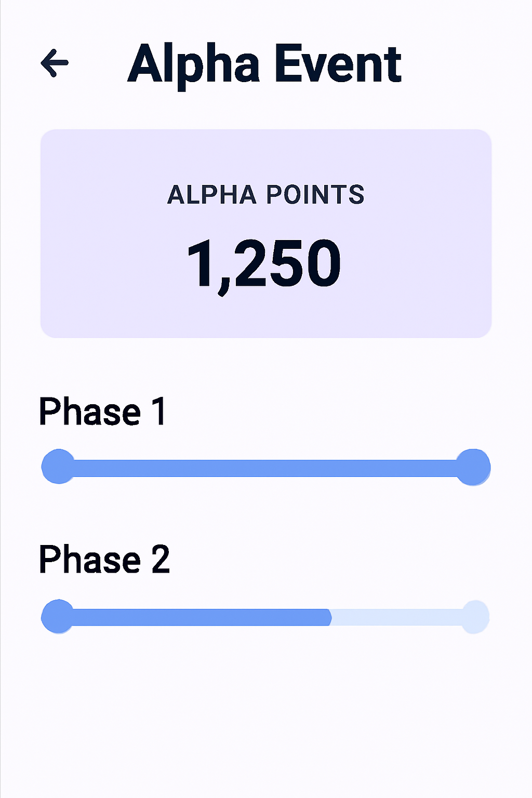Click the ALPHA POINTS caption text
Image resolution: width=532 pixels, height=798 pixels.
[x=265, y=195]
